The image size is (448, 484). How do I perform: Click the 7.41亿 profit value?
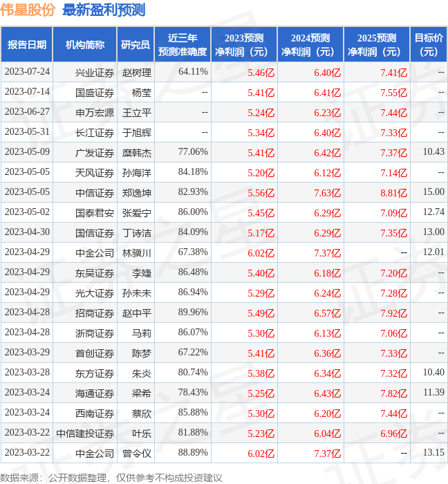pyautogui.click(x=393, y=73)
